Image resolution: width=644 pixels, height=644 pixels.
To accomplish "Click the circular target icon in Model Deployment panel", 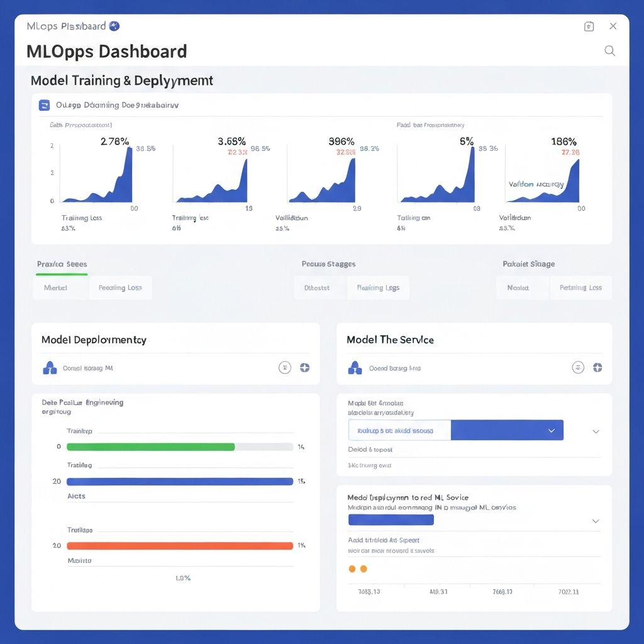I will [x=285, y=367].
